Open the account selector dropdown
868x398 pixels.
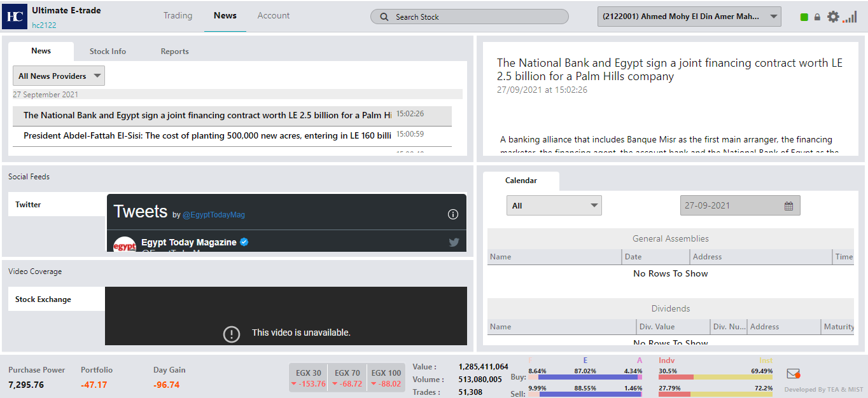pyautogui.click(x=689, y=17)
